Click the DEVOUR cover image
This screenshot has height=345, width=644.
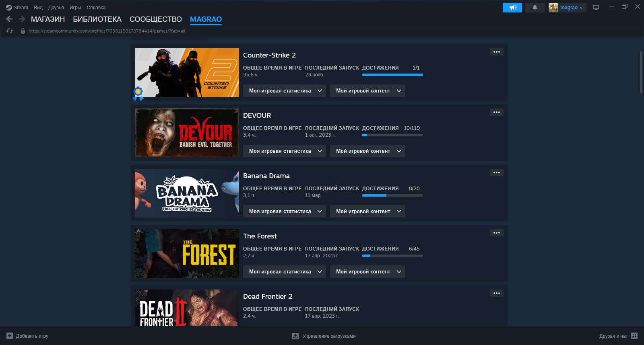click(187, 133)
